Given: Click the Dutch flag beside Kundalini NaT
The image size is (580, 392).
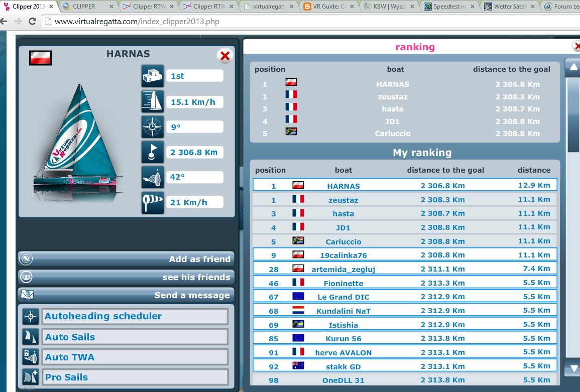Looking at the screenshot, I should [x=298, y=310].
